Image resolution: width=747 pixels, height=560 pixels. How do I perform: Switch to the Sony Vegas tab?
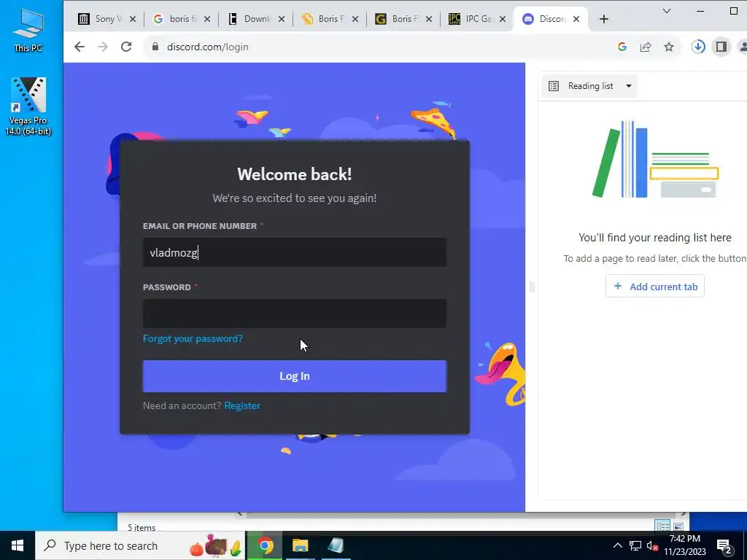(x=107, y=19)
